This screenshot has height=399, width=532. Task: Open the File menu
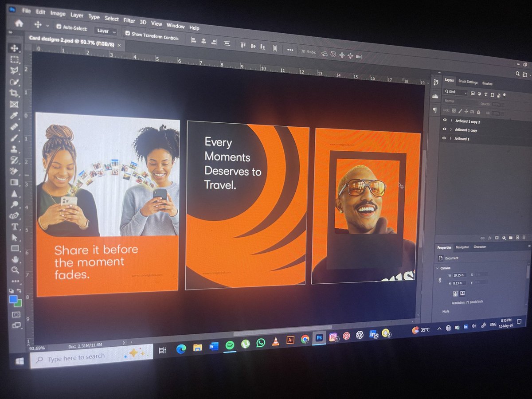(26, 10)
